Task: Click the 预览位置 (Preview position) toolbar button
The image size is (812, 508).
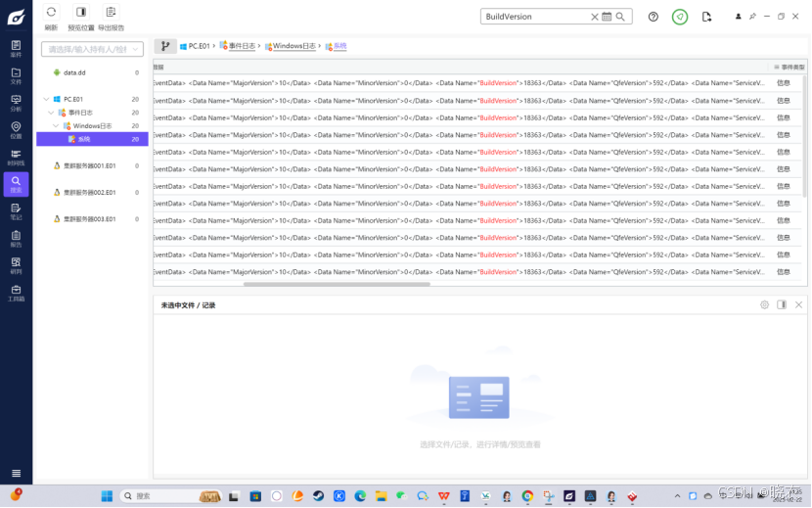Action: [81, 18]
